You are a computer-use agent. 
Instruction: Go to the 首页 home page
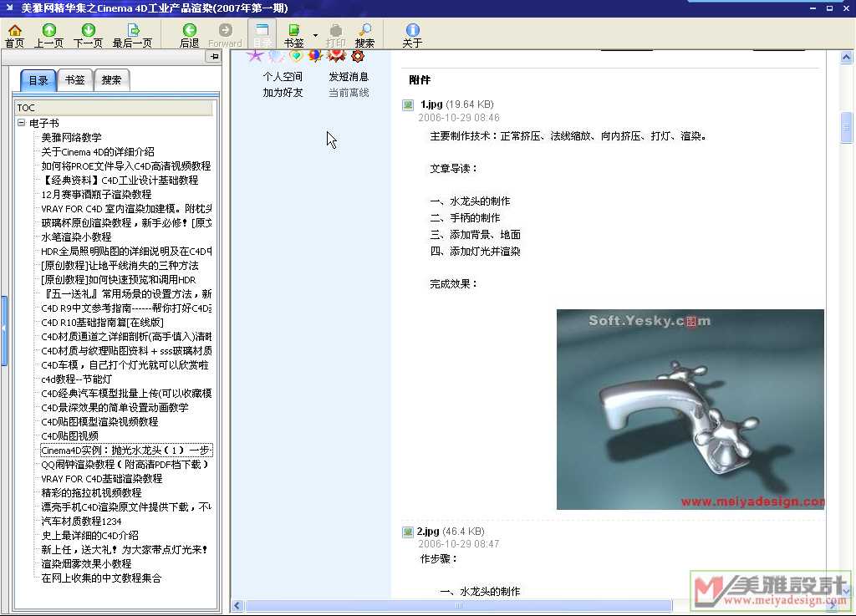point(15,35)
